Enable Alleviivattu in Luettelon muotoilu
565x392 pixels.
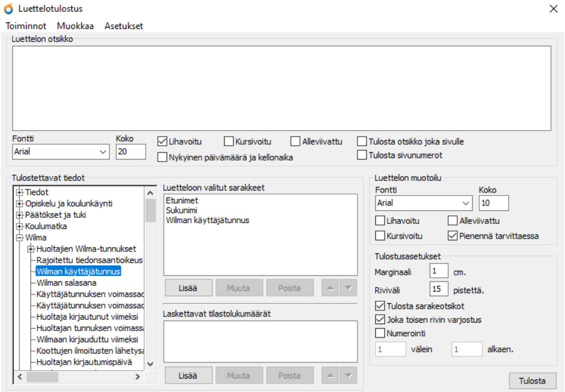pyautogui.click(x=453, y=220)
